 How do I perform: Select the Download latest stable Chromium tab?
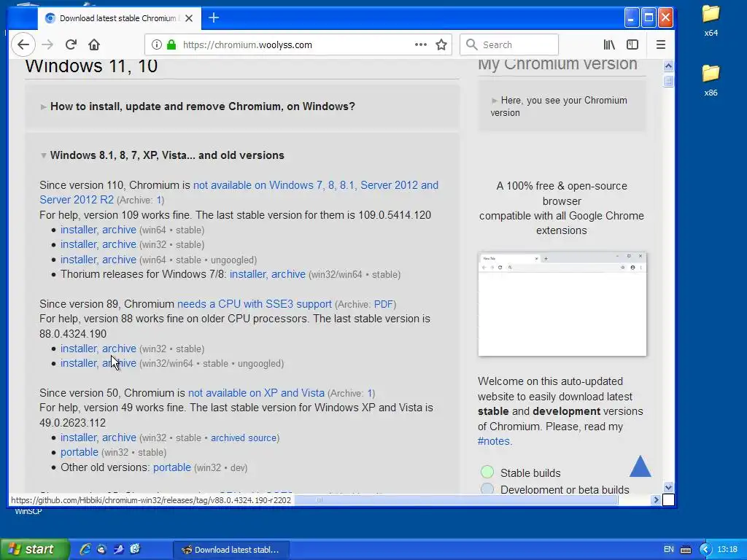click(x=119, y=18)
